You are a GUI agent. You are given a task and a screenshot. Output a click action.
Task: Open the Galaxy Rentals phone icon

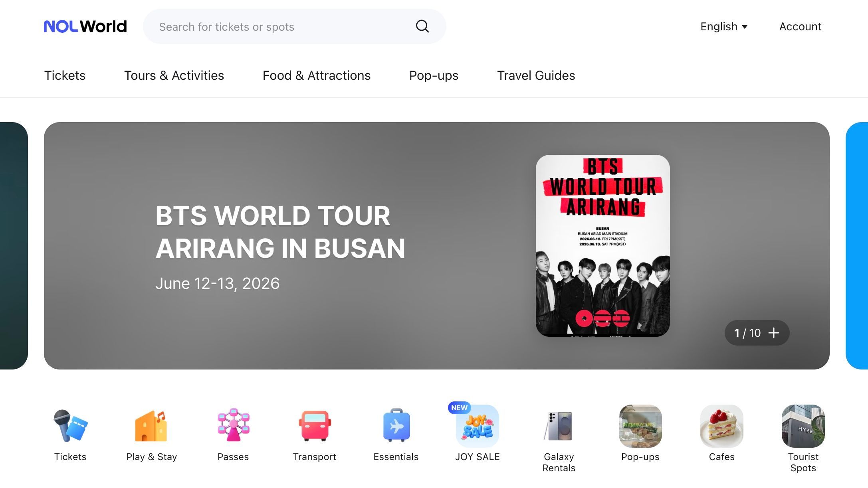559,426
